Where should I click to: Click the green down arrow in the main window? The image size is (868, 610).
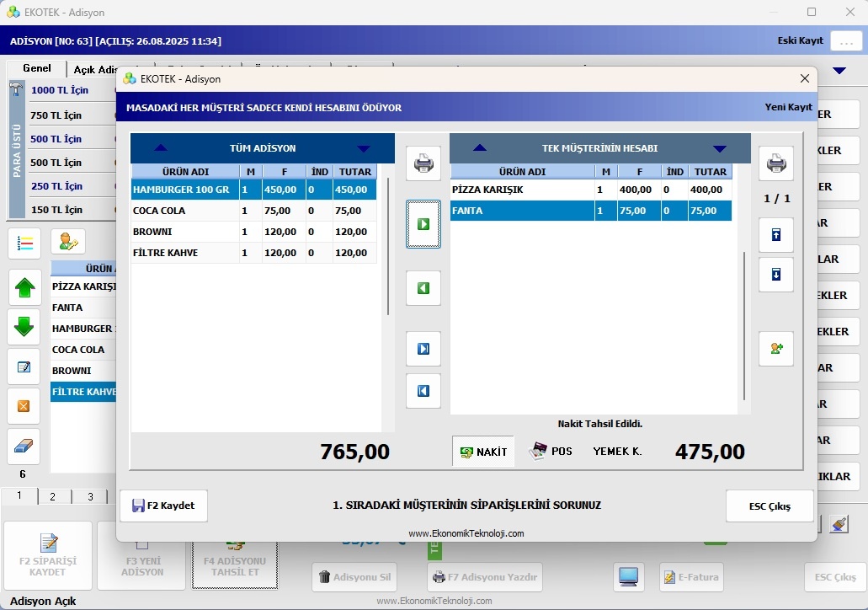pos(24,327)
